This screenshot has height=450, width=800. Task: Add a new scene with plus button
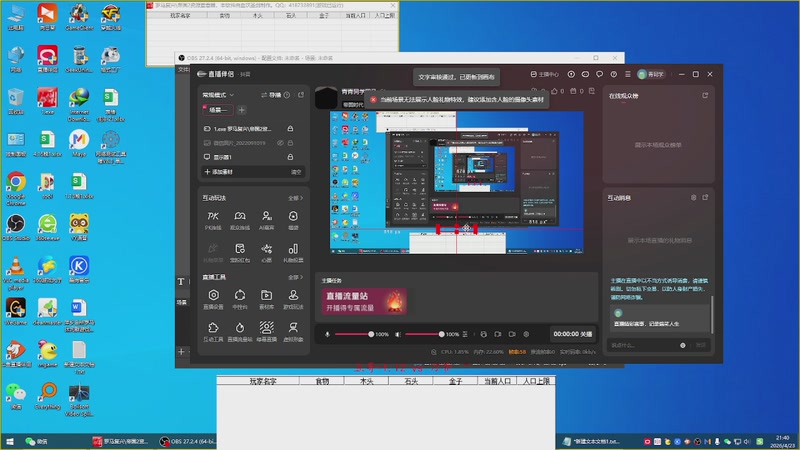tap(242, 110)
